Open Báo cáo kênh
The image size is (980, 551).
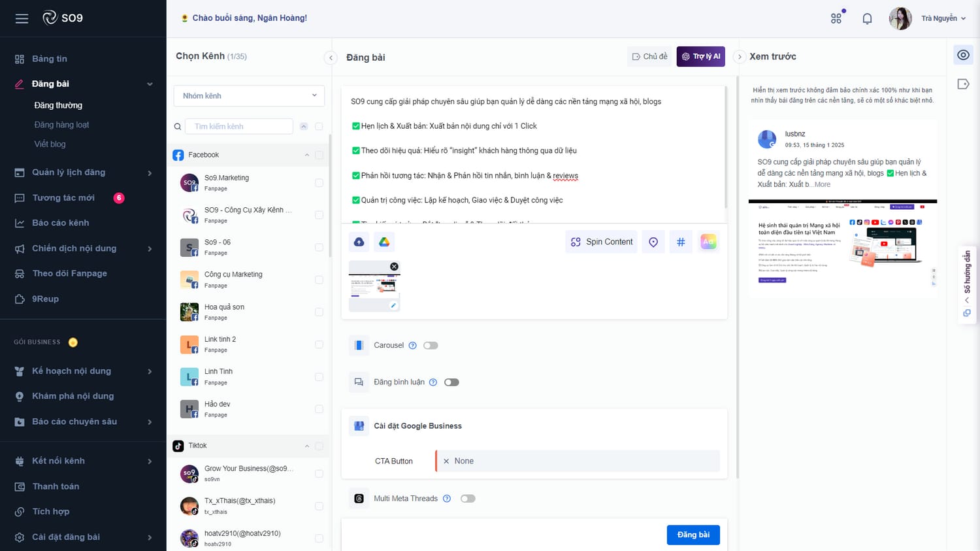point(61,223)
